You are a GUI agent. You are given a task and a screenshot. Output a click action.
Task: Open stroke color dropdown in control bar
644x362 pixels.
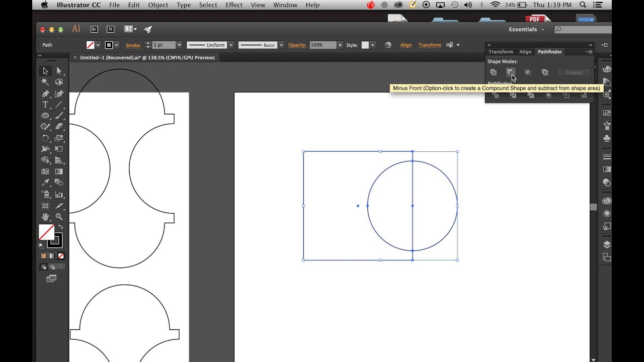coord(117,45)
